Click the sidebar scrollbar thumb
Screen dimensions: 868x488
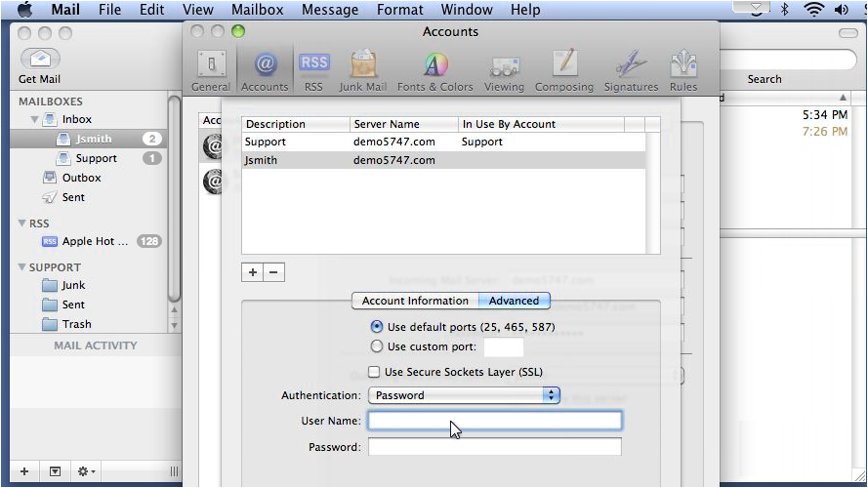(174, 199)
